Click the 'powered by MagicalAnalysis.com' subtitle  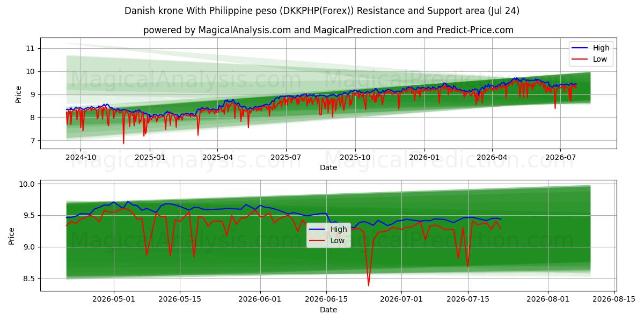pos(328,30)
